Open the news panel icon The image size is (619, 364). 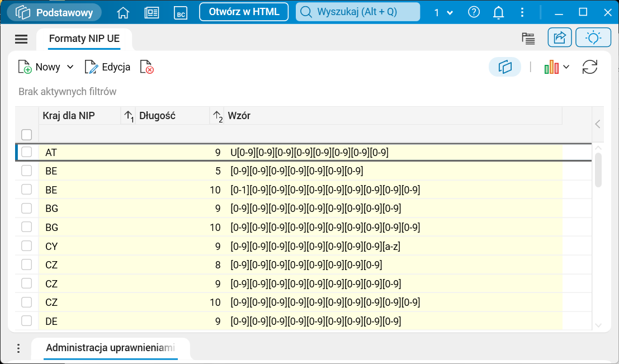[x=152, y=12]
